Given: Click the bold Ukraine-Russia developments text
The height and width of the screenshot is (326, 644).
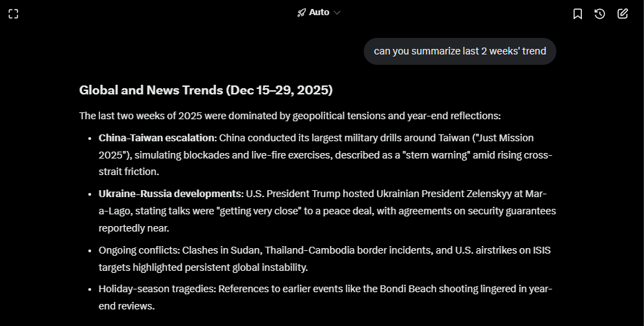Looking at the screenshot, I should [170, 193].
